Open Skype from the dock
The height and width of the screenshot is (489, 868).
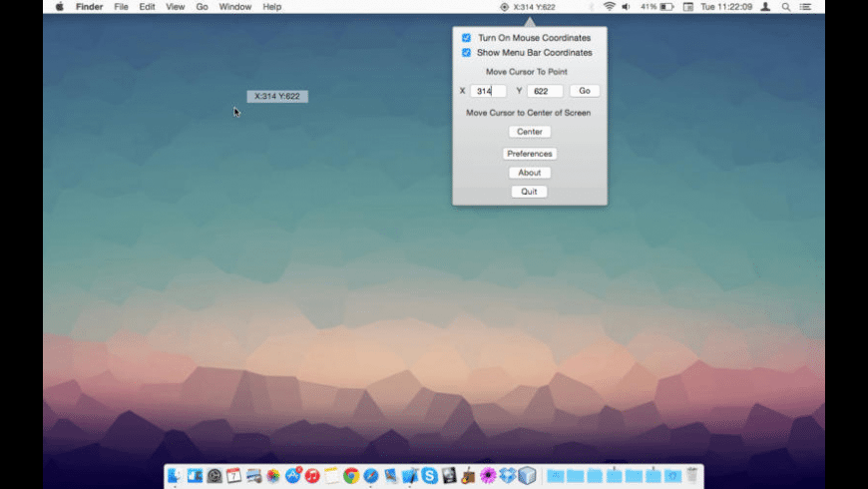click(x=429, y=476)
